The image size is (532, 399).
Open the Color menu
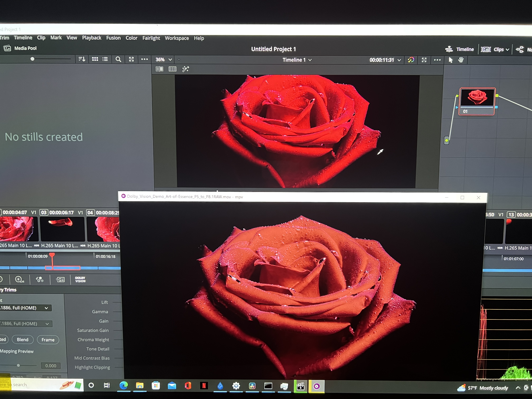132,38
